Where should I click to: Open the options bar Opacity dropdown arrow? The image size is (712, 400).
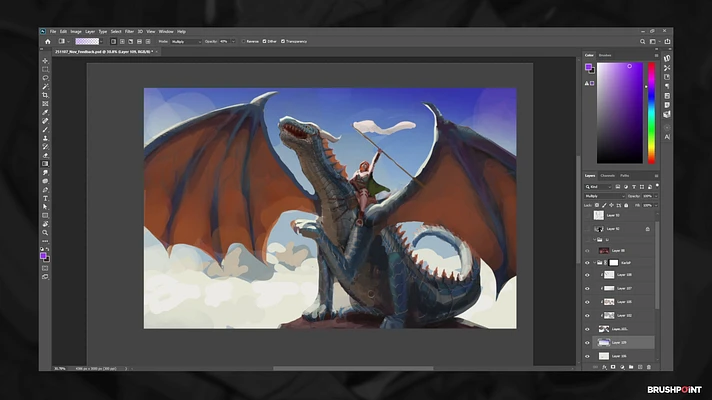point(233,41)
